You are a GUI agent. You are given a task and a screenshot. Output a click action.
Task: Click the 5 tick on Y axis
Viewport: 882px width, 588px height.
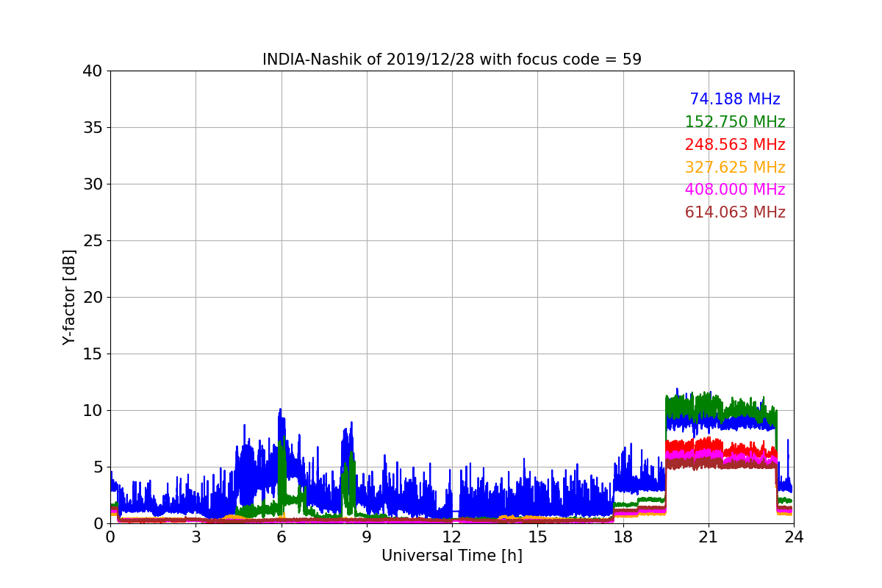[x=98, y=467]
